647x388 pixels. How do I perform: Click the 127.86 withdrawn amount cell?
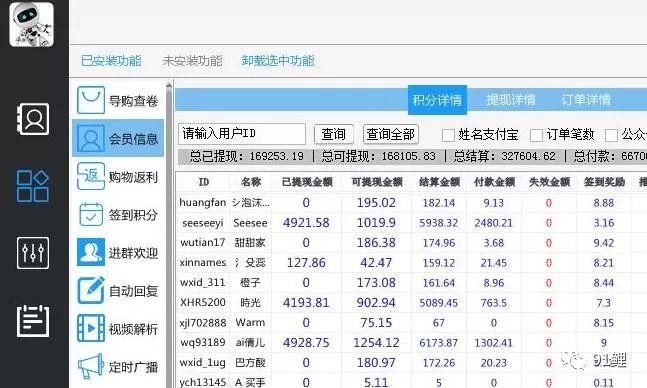[306, 263]
